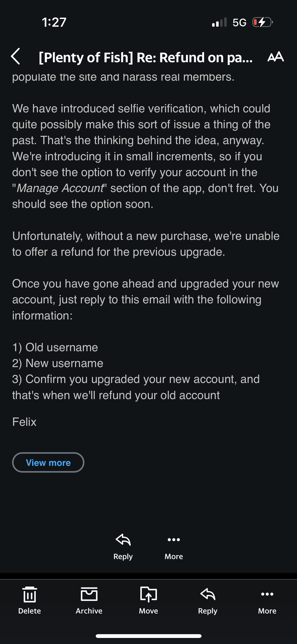The width and height of the screenshot is (297, 644).
Task: Tap Reply in the bottom toolbar
Action: point(208,595)
